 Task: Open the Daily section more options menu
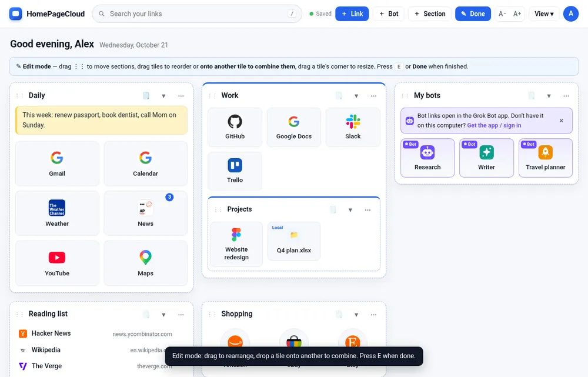(181, 96)
